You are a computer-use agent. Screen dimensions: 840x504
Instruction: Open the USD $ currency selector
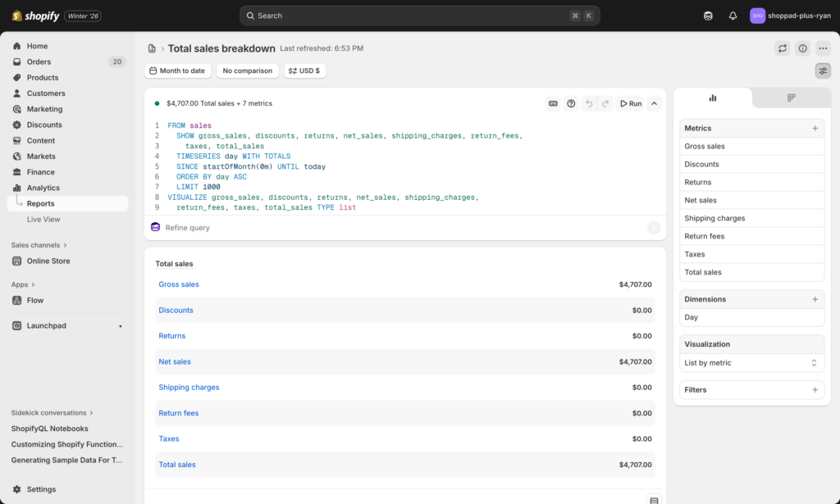coord(305,70)
